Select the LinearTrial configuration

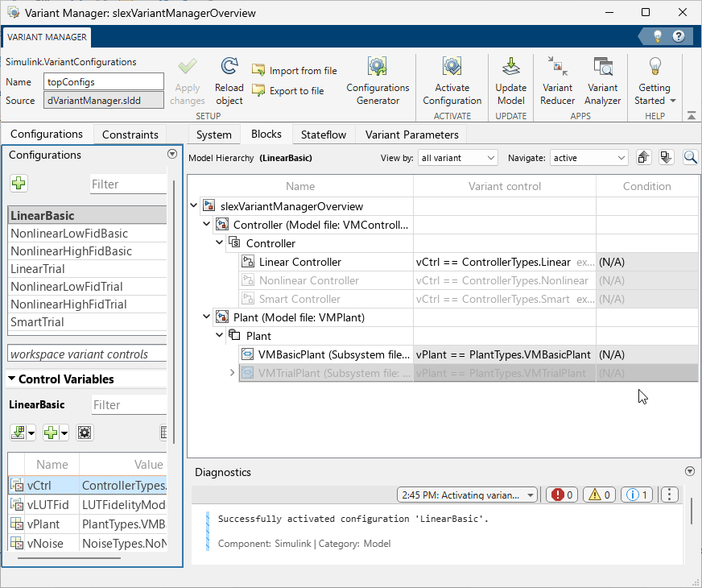click(87, 269)
